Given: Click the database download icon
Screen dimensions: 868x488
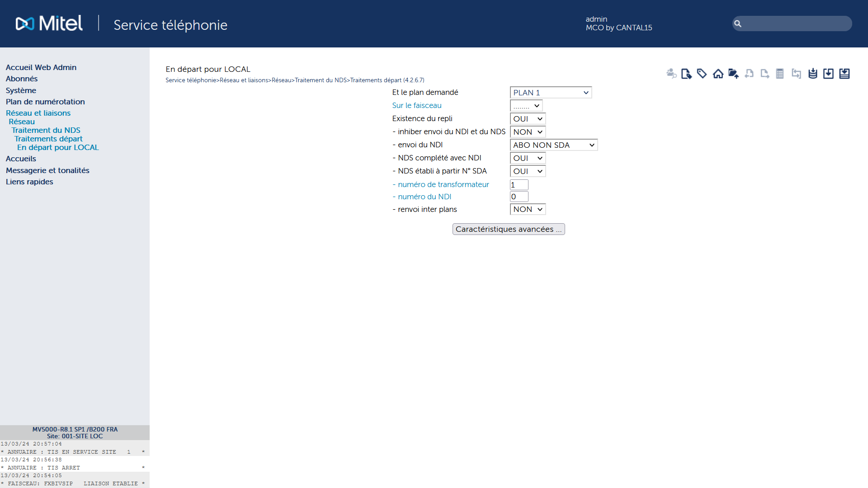Looking at the screenshot, I should [813, 74].
